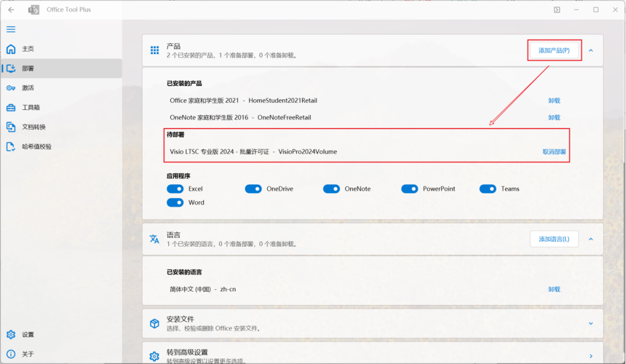Click 卸载 for OneNote 家庭和学生版 2016
This screenshot has height=364, width=626.
[554, 117]
